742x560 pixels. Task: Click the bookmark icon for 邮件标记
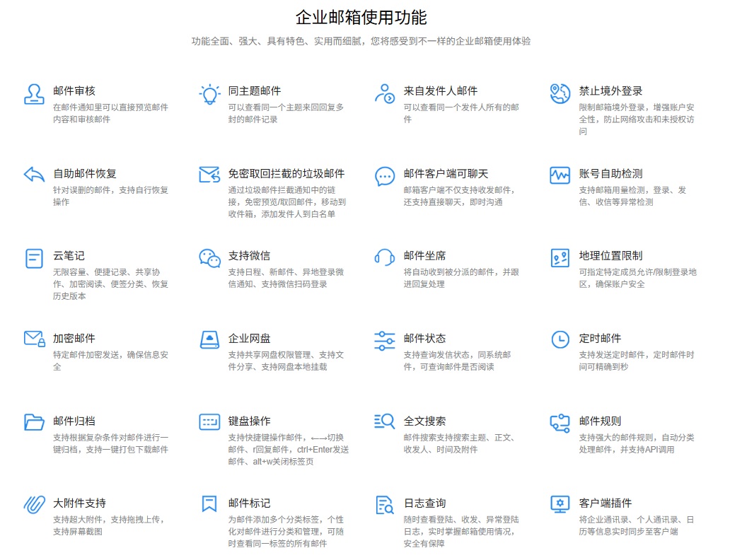point(209,503)
